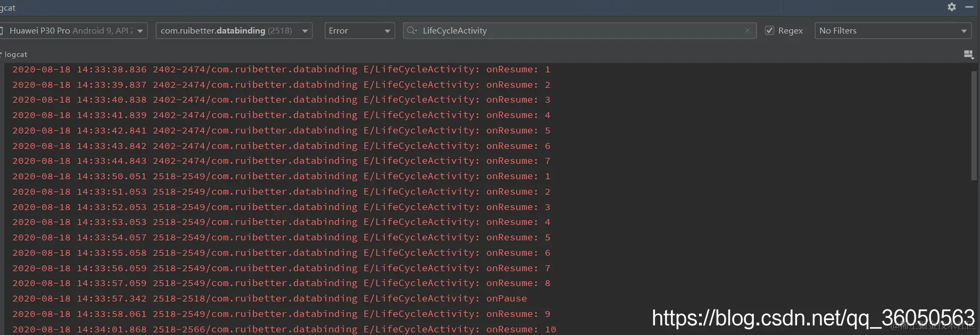Select the logcat tab label
This screenshot has width=980, height=335.
(x=16, y=54)
